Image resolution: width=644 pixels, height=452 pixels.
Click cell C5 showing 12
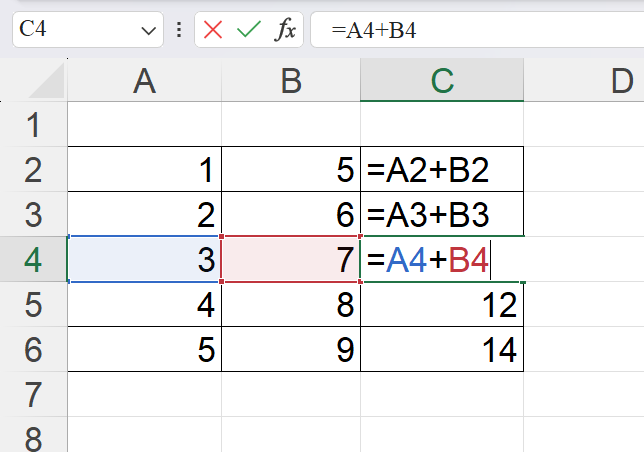click(442, 305)
